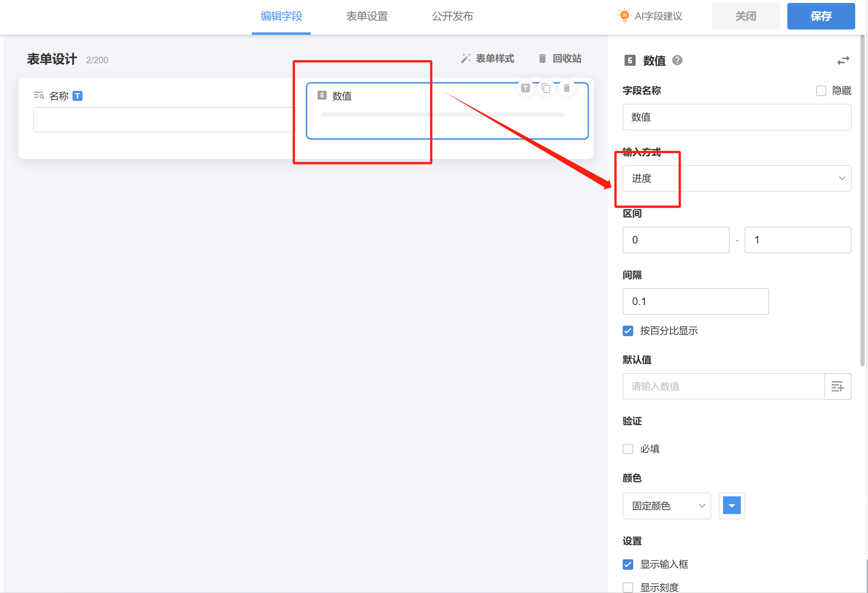Expand the 固定颜色 dropdown
Viewport: 868px width, 593px height.
click(666, 506)
